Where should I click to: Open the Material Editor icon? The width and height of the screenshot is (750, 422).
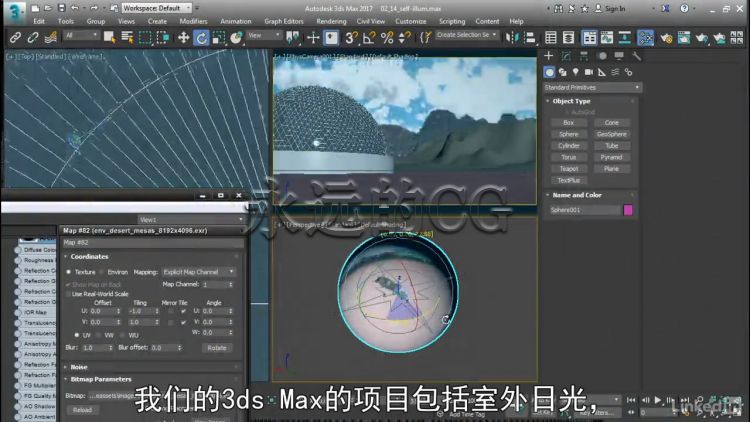click(x=645, y=37)
